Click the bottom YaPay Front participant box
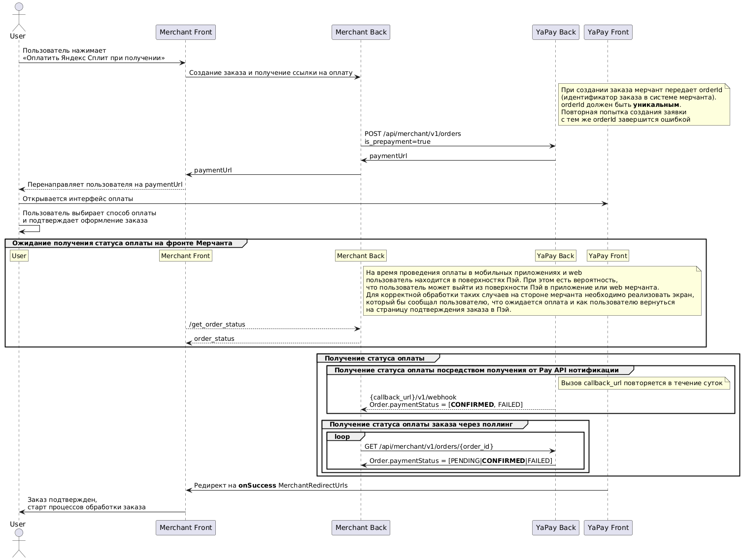The image size is (742, 560). (x=608, y=527)
